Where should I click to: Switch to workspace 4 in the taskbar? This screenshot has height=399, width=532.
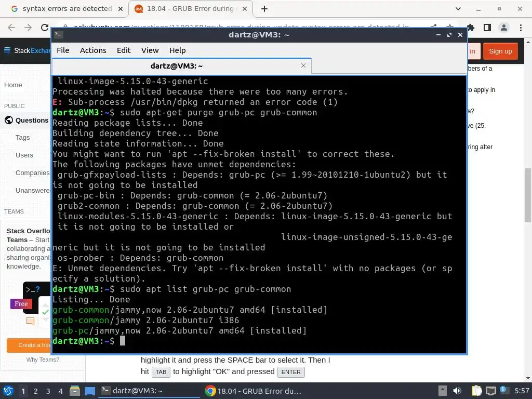(x=61, y=391)
